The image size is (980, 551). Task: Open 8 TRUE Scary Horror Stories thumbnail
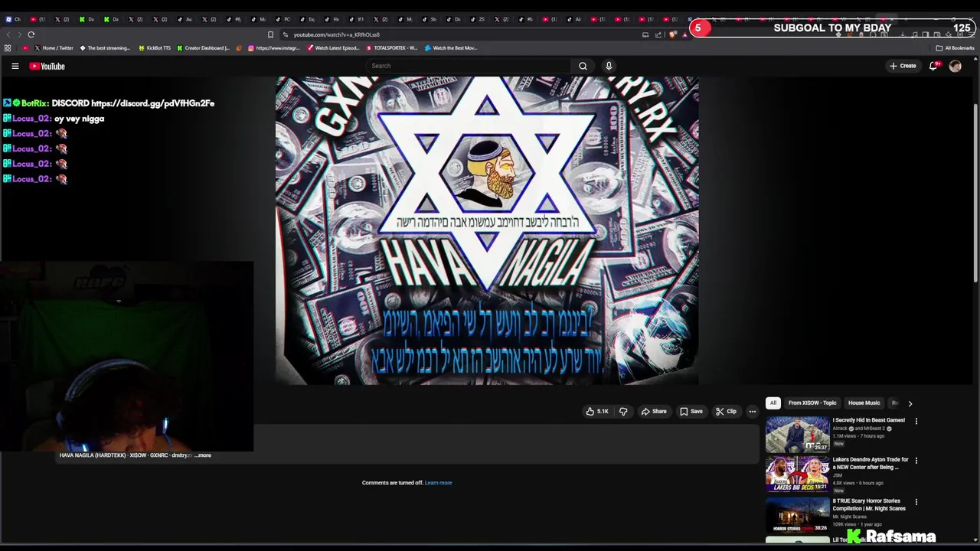[x=797, y=515]
